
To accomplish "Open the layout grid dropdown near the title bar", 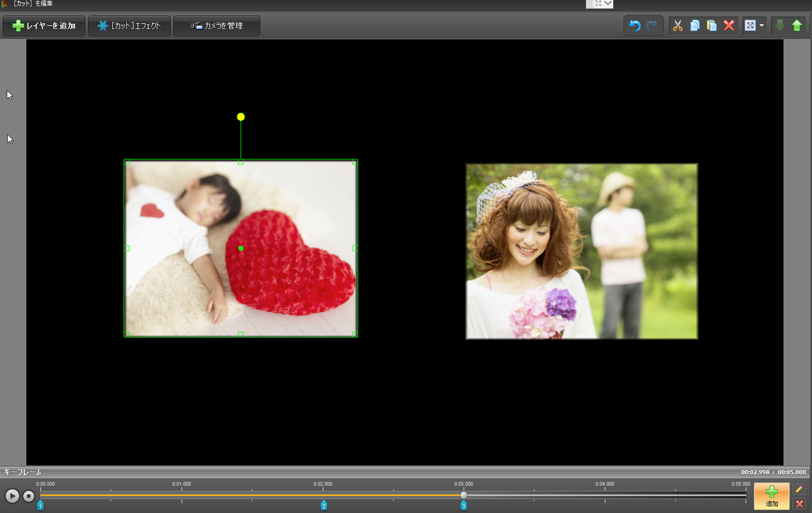I will (599, 4).
